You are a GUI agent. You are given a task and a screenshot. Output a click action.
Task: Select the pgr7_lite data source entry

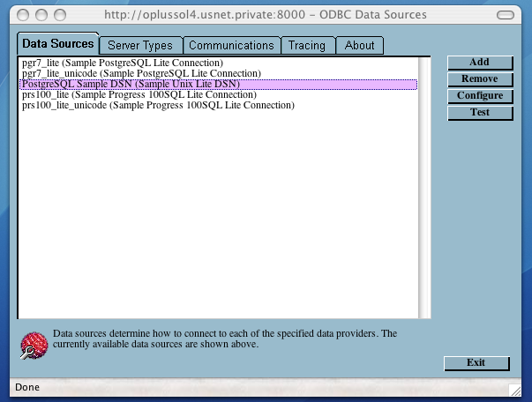[122, 63]
